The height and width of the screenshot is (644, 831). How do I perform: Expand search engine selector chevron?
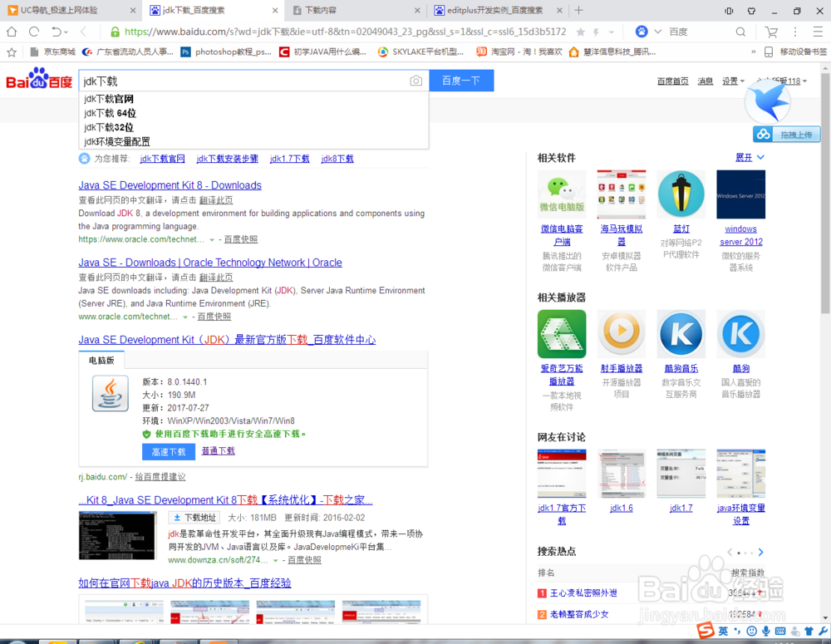click(x=657, y=32)
